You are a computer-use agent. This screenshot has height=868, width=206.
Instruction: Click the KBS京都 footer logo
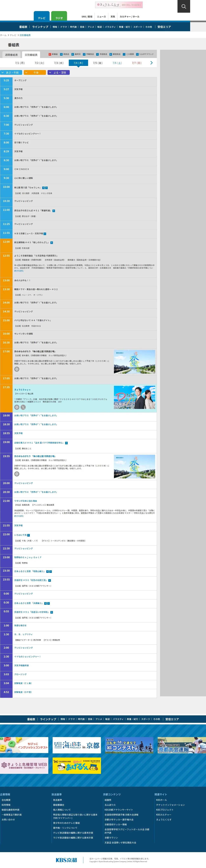tap(66, 860)
